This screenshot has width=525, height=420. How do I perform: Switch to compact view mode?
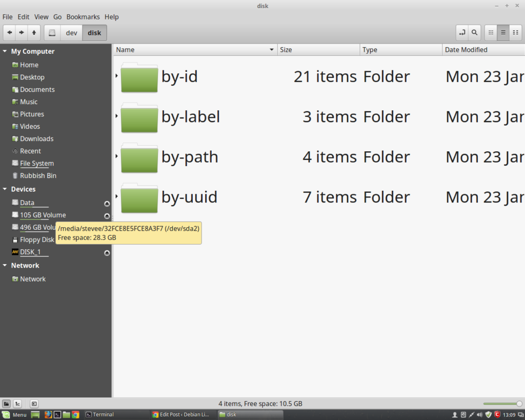(515, 33)
